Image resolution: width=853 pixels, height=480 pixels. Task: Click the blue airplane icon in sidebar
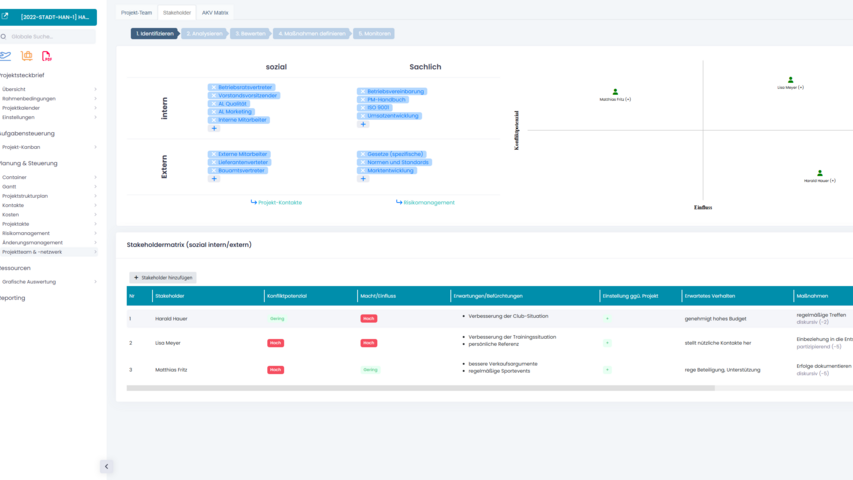click(x=6, y=56)
